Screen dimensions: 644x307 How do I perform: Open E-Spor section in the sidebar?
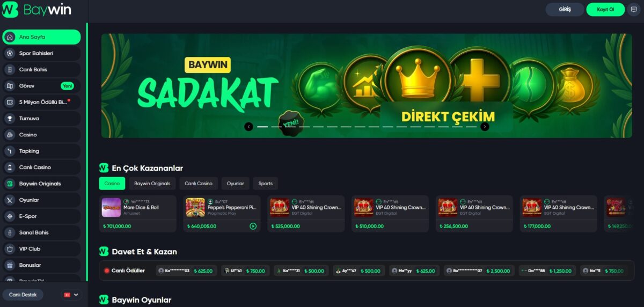(x=41, y=216)
